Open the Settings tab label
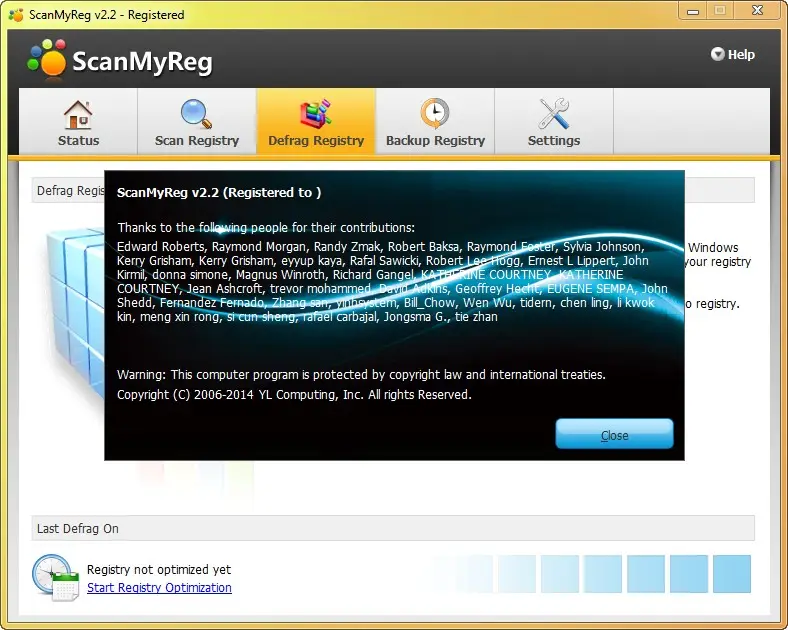 [554, 141]
